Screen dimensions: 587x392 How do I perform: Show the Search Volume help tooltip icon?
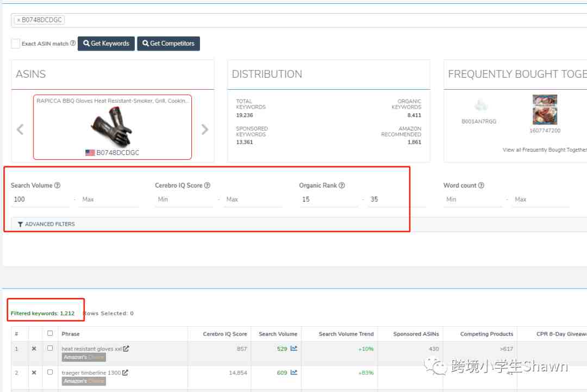point(57,185)
